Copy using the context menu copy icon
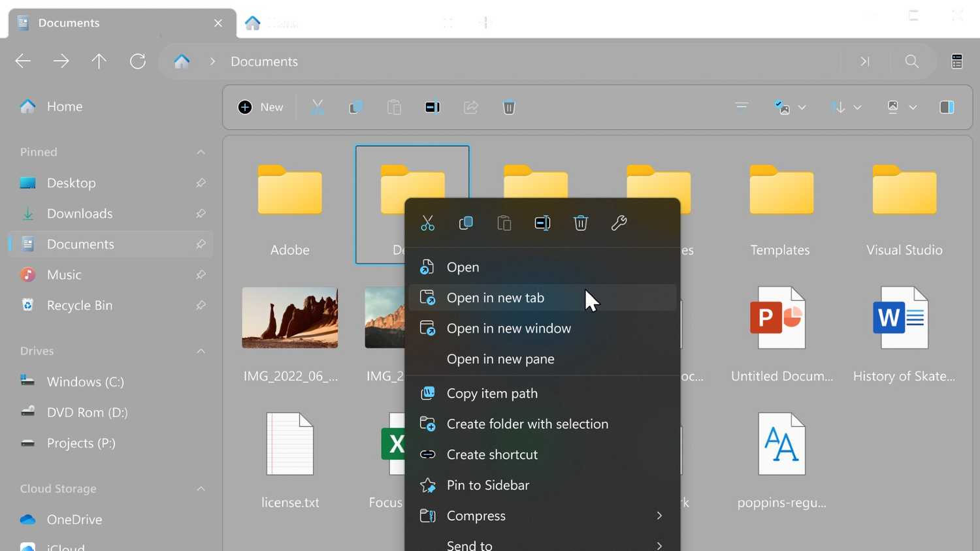The width and height of the screenshot is (980, 551). point(466,223)
